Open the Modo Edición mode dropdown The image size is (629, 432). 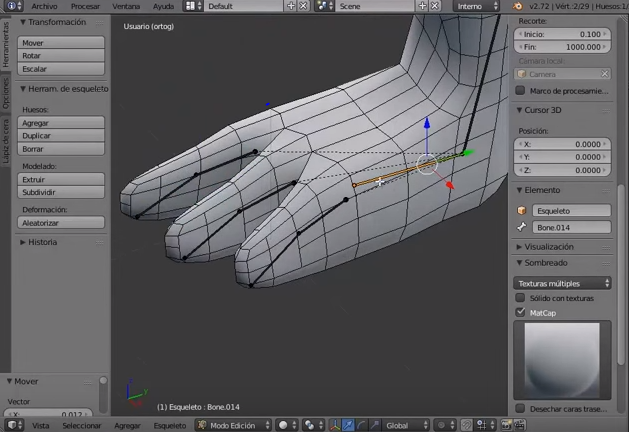coord(234,425)
